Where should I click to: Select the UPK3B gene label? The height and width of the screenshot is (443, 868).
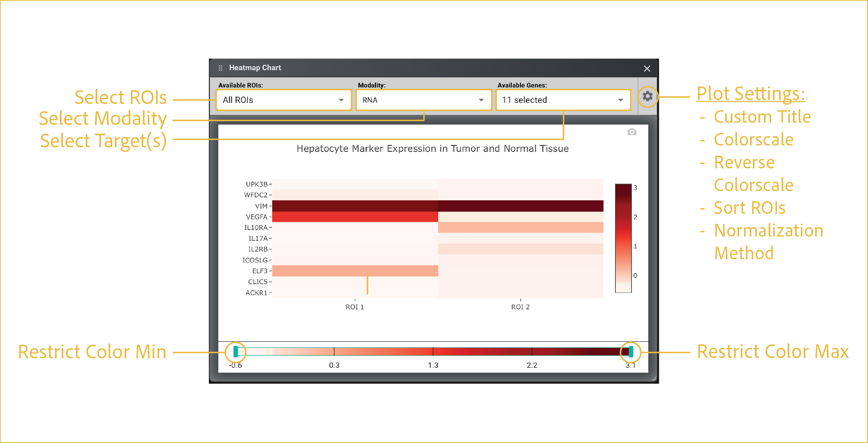256,184
